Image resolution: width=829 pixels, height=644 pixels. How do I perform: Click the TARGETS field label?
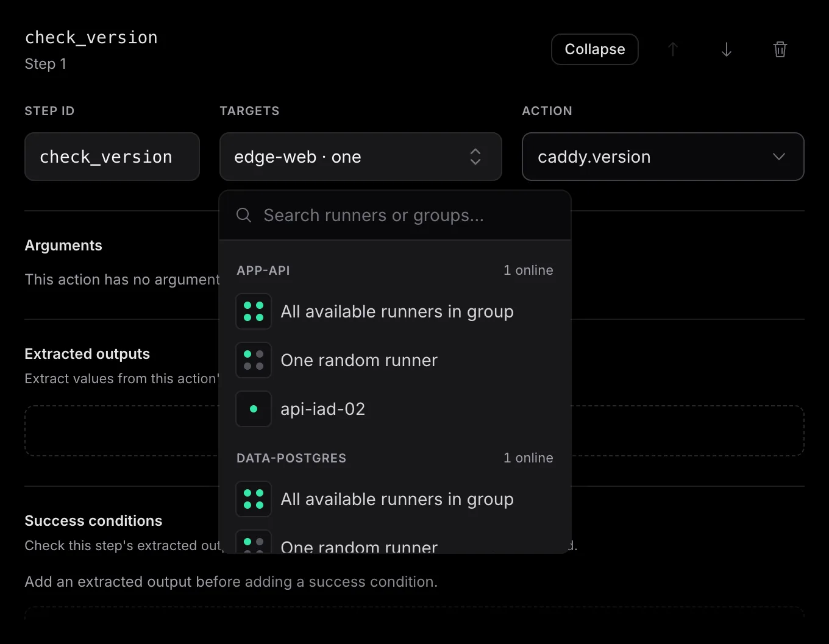click(x=249, y=111)
